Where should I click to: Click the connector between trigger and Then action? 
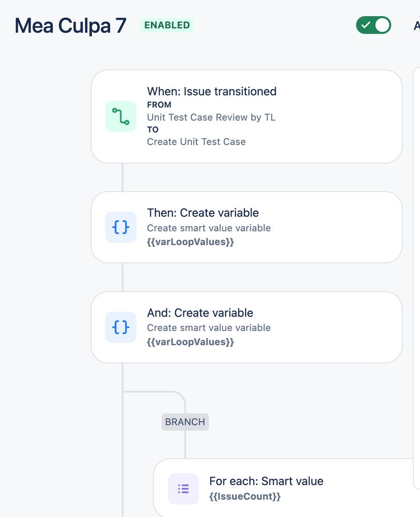click(x=123, y=178)
